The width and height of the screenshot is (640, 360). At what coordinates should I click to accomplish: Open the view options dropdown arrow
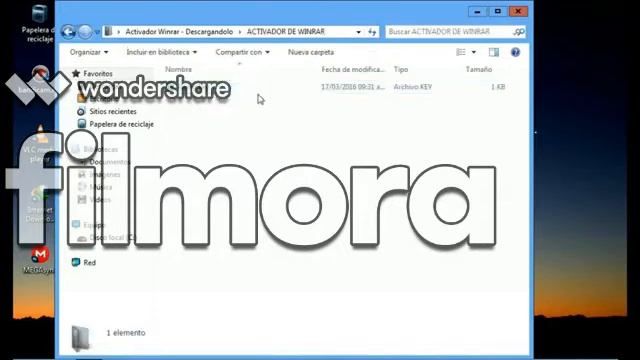tap(473, 52)
